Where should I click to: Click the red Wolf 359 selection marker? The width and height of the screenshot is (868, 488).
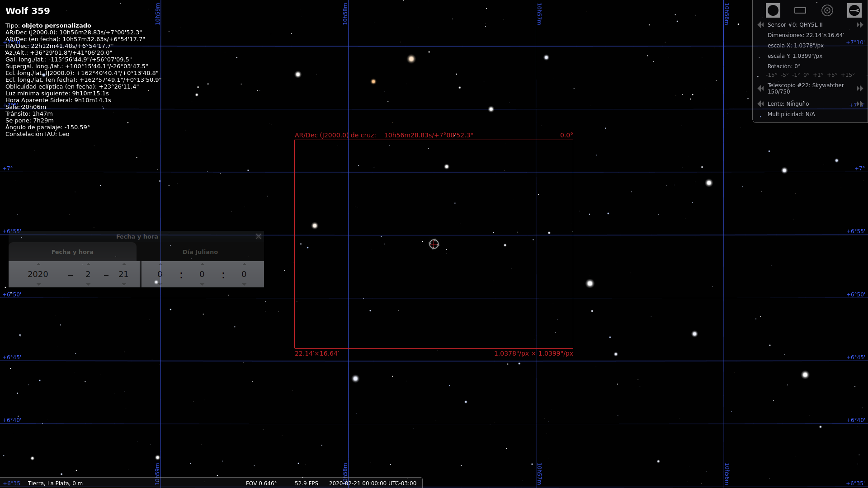point(434,244)
